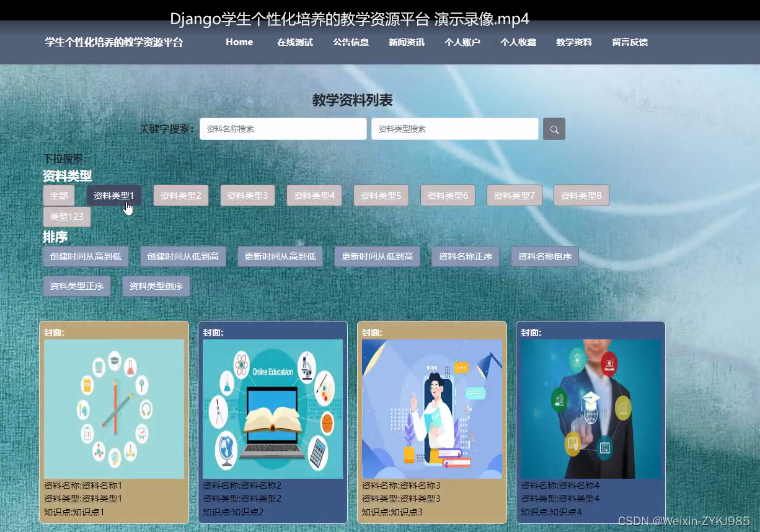Filter by 资料类型2
The width and height of the screenshot is (760, 532).
pyautogui.click(x=181, y=196)
